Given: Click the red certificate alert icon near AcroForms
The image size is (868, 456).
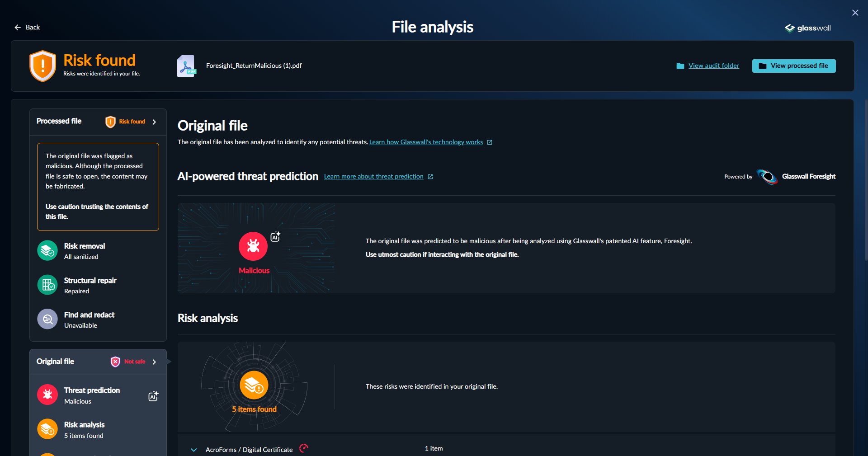Looking at the screenshot, I should (x=303, y=448).
